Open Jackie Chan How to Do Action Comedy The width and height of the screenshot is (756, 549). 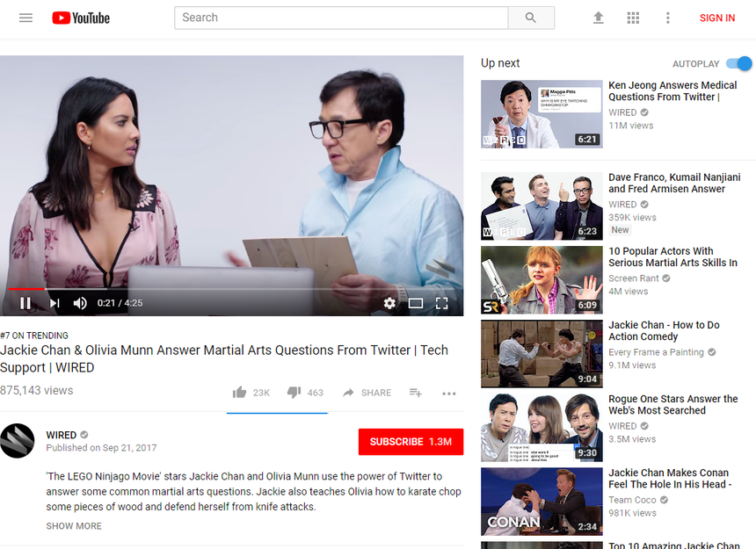(x=664, y=331)
